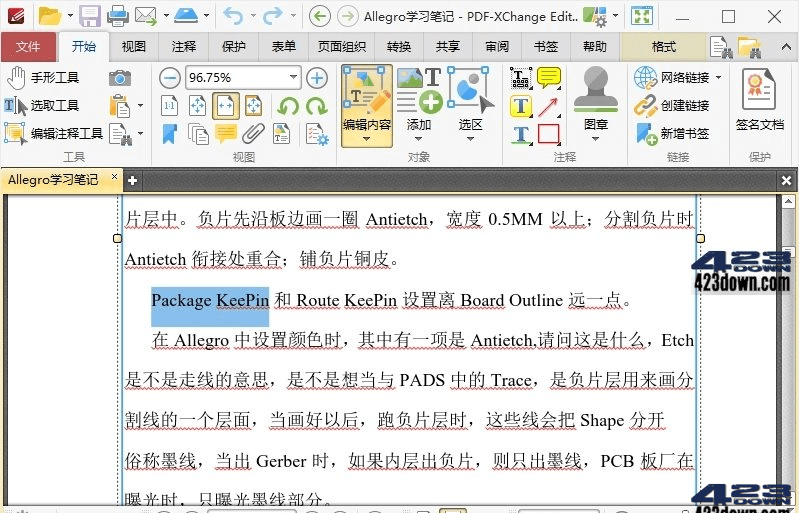Viewport: 799px width, 513px height.
Task: Click the 选区 select area tool
Action: [470, 99]
